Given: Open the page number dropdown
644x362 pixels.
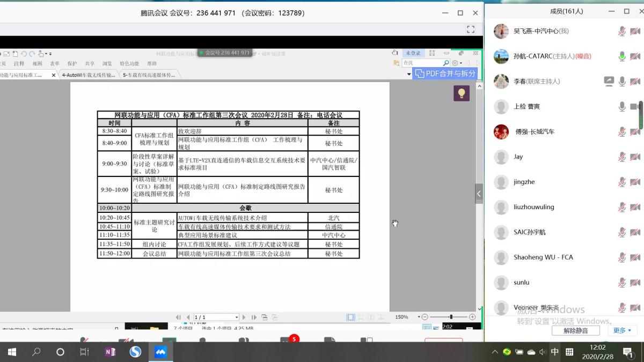Looking at the screenshot, I should click(x=236, y=317).
